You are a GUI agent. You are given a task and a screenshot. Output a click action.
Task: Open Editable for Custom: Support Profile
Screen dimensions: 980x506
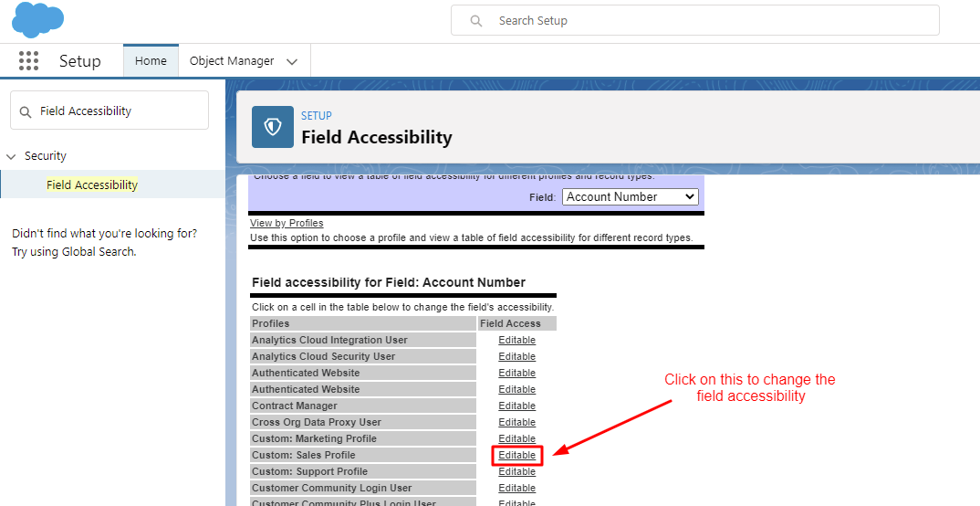click(516, 471)
